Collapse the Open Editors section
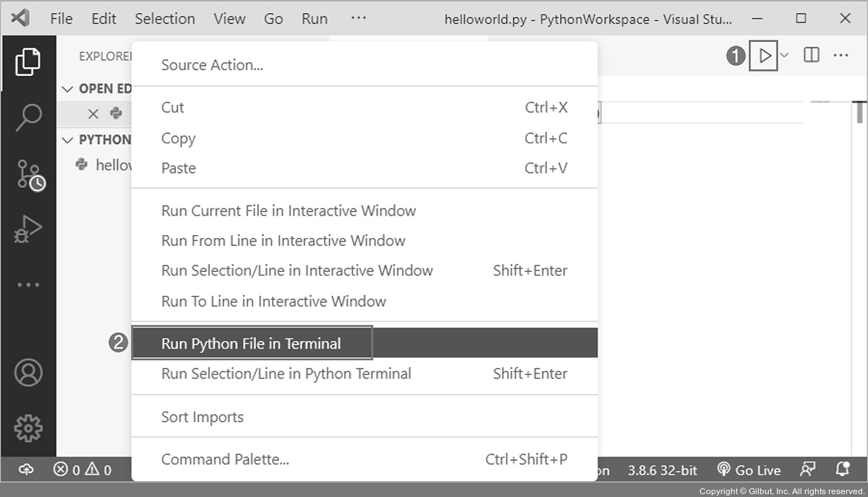 [x=67, y=89]
